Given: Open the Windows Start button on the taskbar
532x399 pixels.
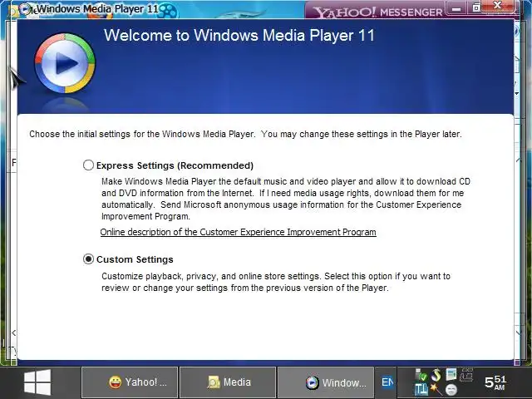Looking at the screenshot, I should (37, 382).
